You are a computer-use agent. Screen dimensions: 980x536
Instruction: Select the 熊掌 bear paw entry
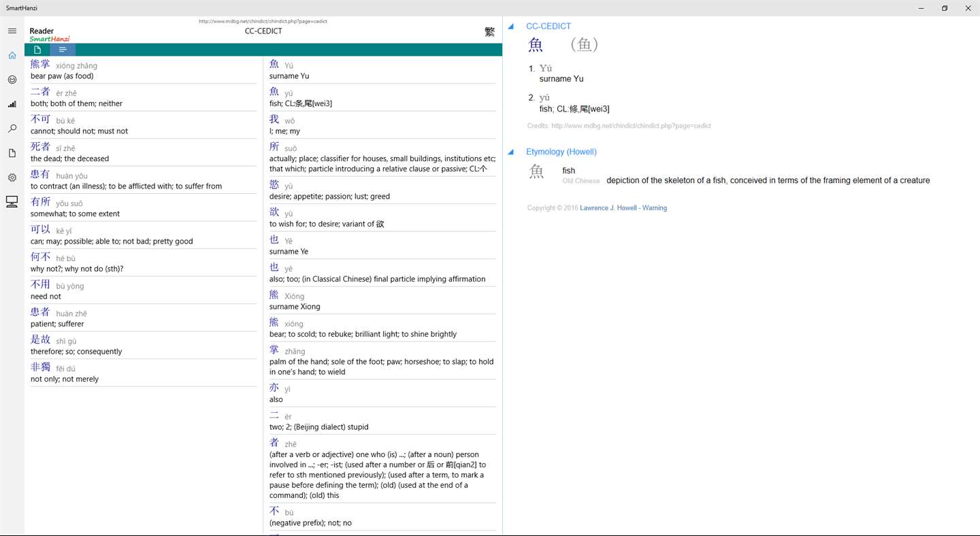144,69
